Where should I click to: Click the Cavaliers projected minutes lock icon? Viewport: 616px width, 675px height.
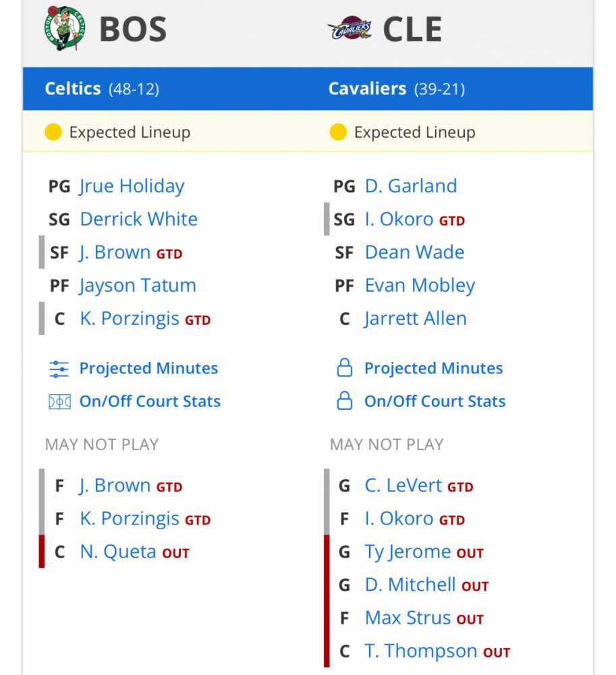tap(344, 369)
